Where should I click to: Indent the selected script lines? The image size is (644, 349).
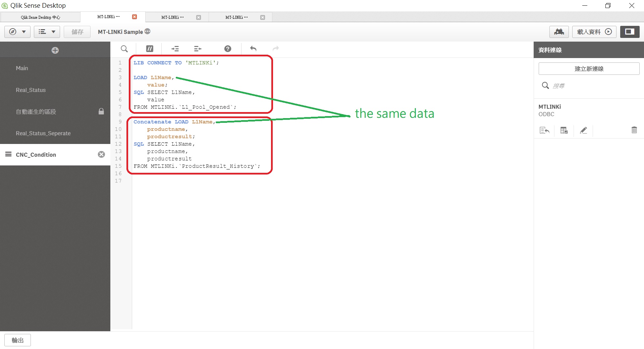click(175, 49)
